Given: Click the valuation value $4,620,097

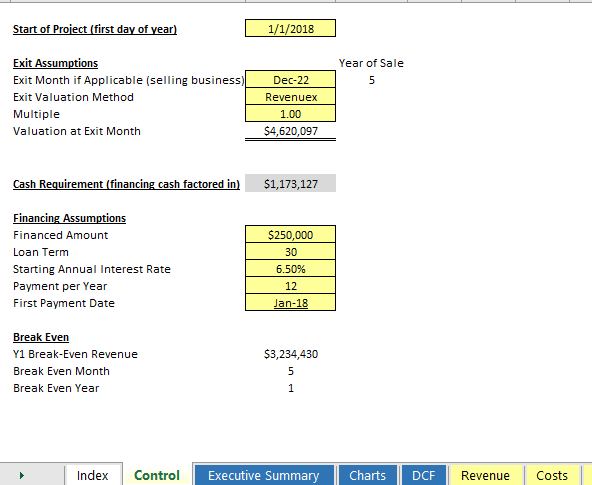Looking at the screenshot, I should click(291, 131).
